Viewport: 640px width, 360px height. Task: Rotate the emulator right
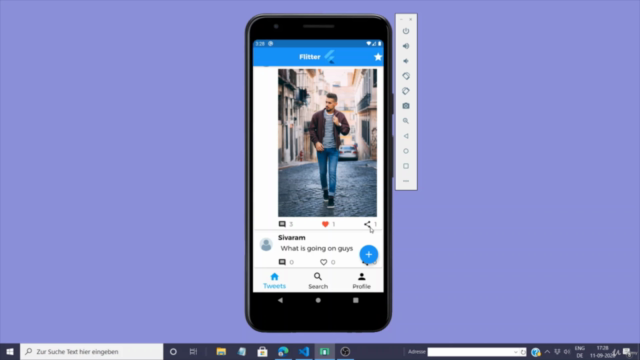406,91
